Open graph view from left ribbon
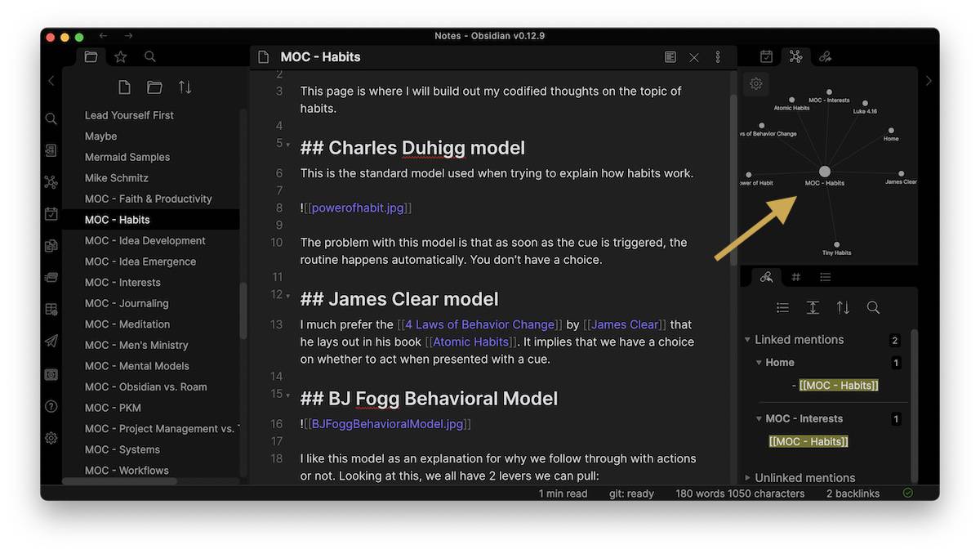This screenshot has height=554, width=980. [x=51, y=182]
